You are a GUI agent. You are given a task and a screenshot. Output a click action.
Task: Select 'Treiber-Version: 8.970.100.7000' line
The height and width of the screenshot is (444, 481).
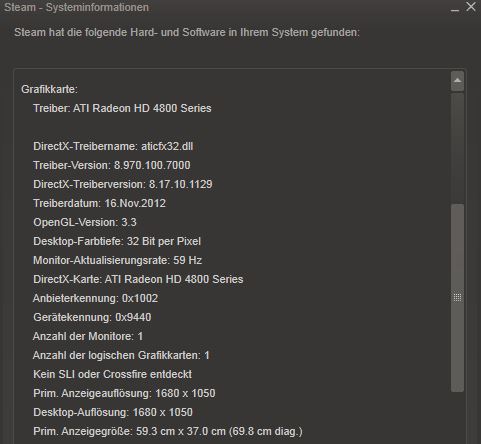tap(112, 165)
